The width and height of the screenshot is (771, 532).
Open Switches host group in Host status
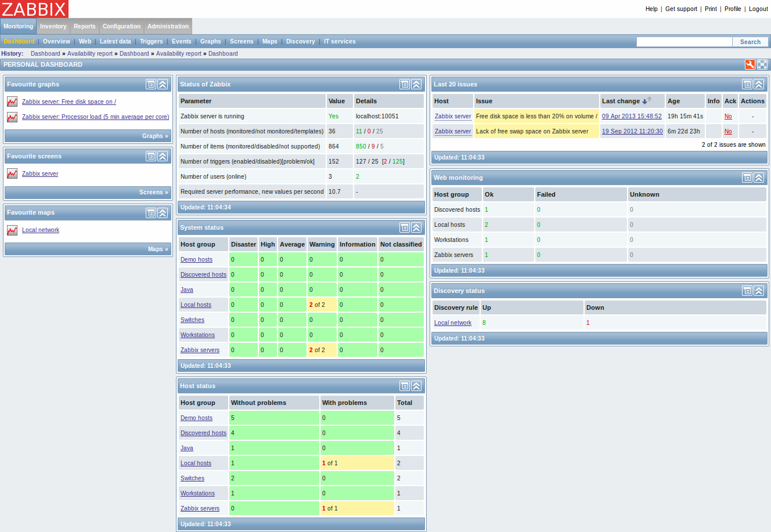[x=192, y=478]
